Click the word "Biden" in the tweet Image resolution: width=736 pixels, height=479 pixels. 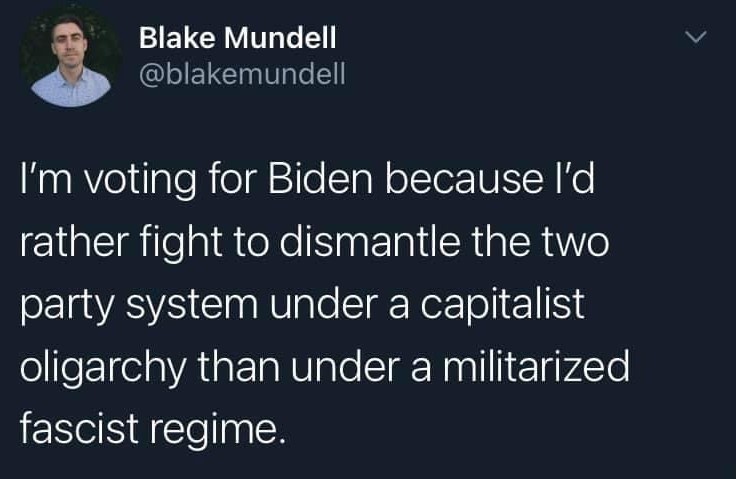click(x=321, y=179)
